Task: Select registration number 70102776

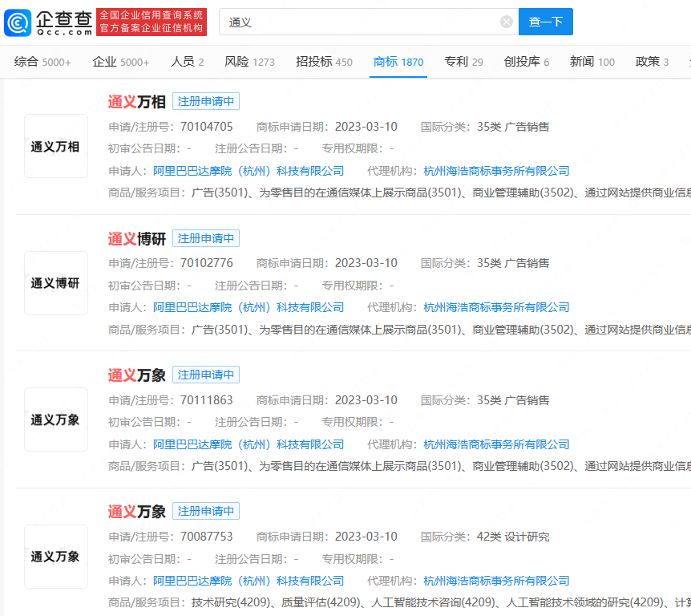Action: pos(206,263)
